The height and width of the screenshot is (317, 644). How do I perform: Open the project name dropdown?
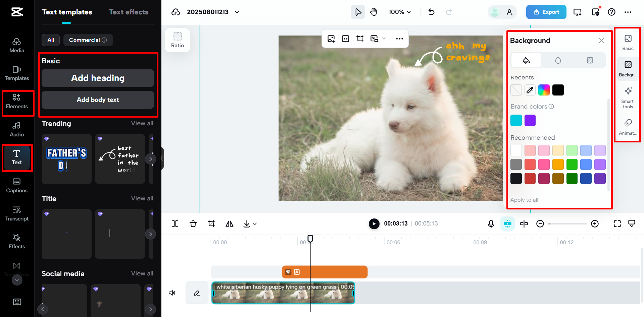[x=237, y=12]
